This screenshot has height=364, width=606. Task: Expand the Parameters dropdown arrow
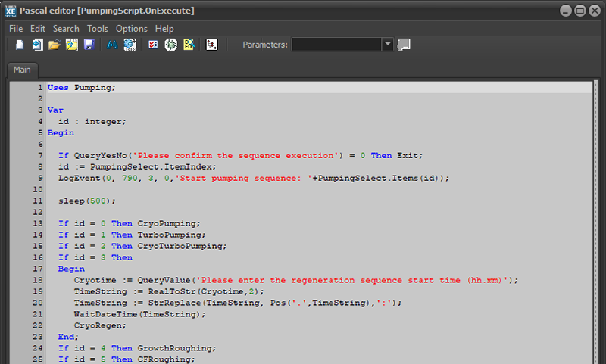pyautogui.click(x=388, y=45)
